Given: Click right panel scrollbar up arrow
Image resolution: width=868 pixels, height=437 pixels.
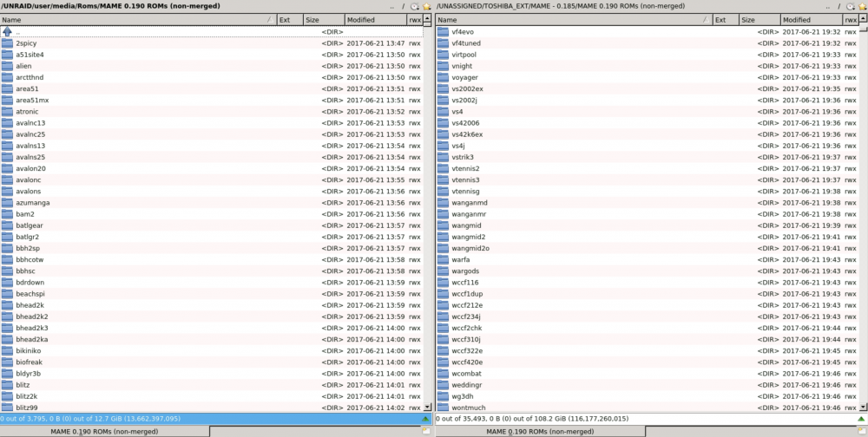Looking at the screenshot, I should click(863, 18).
